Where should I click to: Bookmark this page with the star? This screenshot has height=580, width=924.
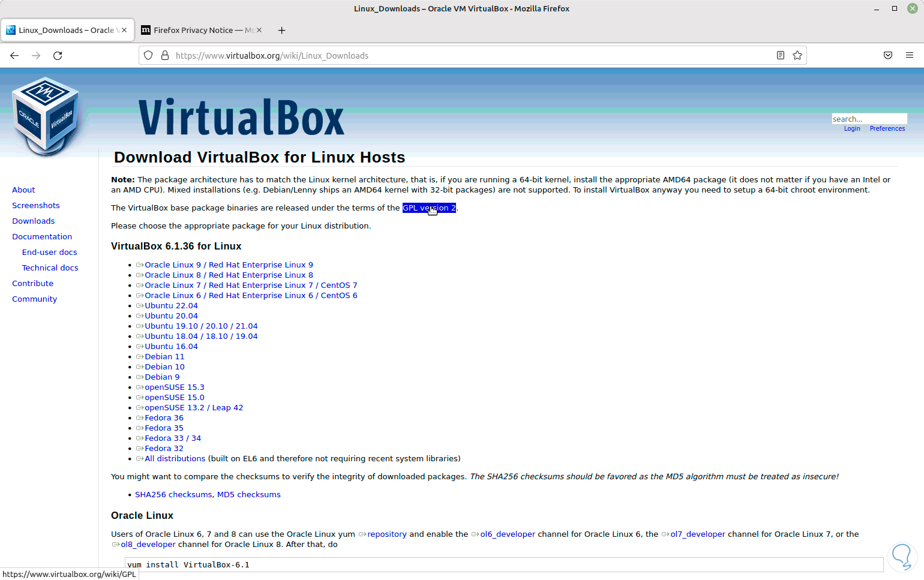click(797, 56)
